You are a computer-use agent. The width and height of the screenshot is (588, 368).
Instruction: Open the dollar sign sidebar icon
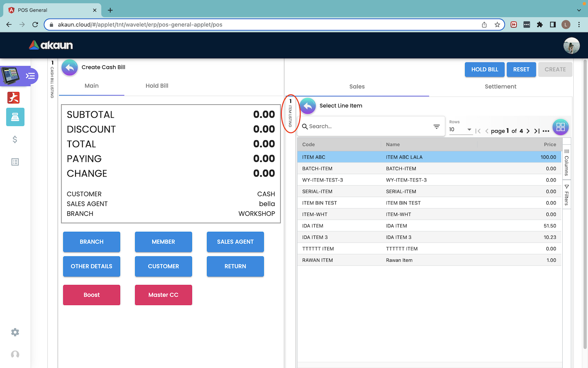click(x=15, y=140)
